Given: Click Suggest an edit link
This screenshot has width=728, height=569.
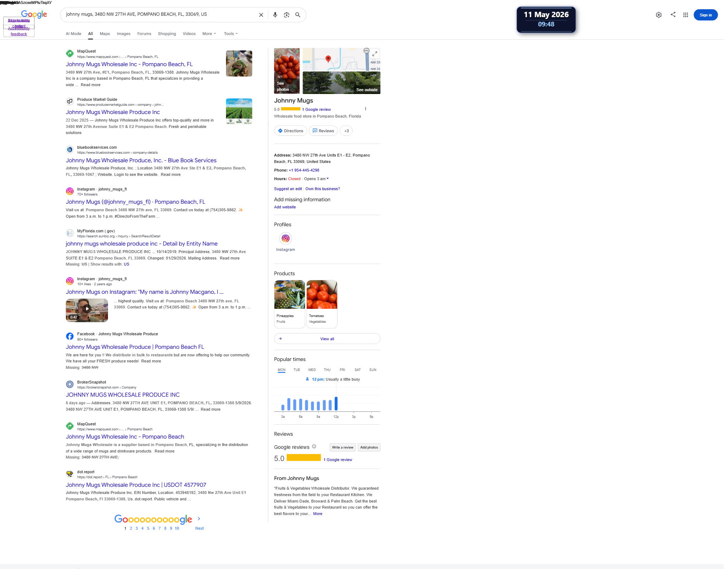Looking at the screenshot, I should (288, 189).
